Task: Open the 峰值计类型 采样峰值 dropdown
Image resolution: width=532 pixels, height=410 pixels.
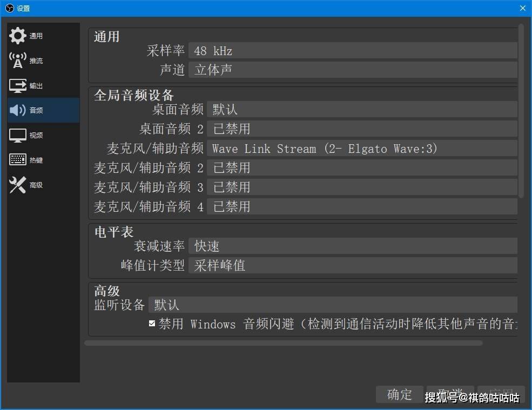Action: 353,265
